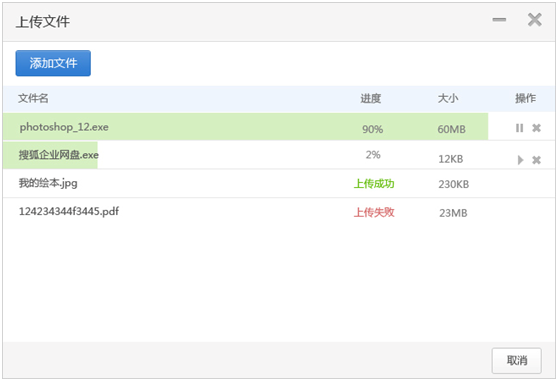558x381 pixels.
Task: Click the 操作 column header
Action: [x=525, y=98]
